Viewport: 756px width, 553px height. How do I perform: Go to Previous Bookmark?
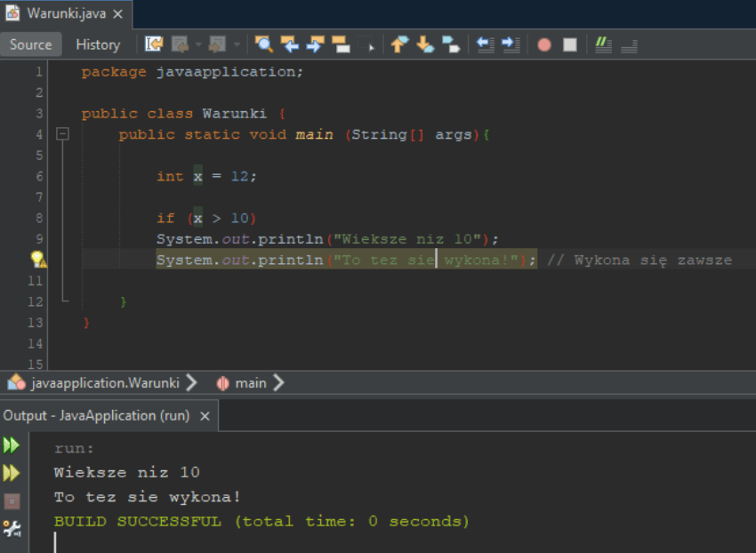[399, 44]
